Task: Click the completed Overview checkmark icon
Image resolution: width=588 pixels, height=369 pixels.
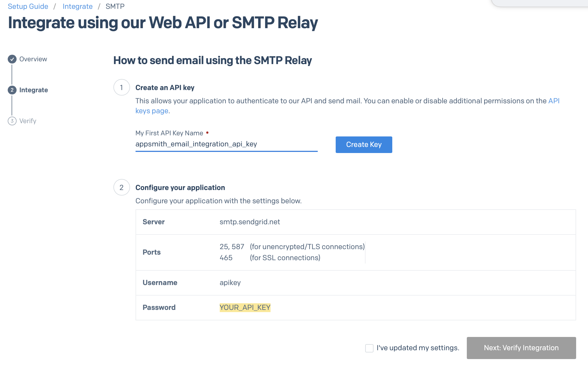Action: (x=12, y=59)
